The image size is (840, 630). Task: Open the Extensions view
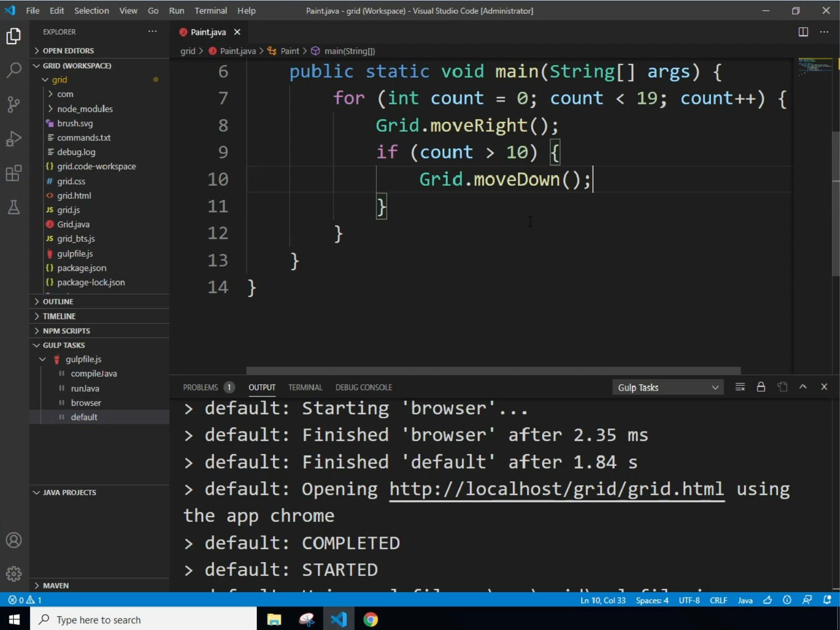(x=14, y=173)
